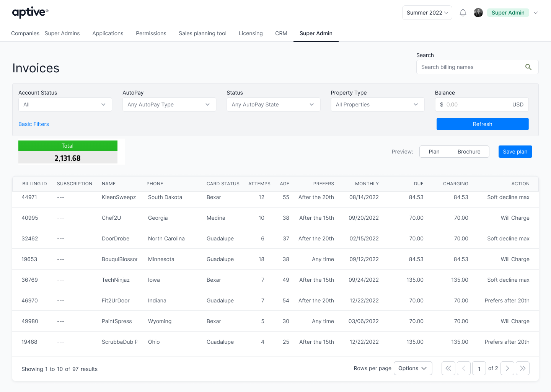Open the Permissions tab
Screen dimensions: 551x392
[x=151, y=33]
